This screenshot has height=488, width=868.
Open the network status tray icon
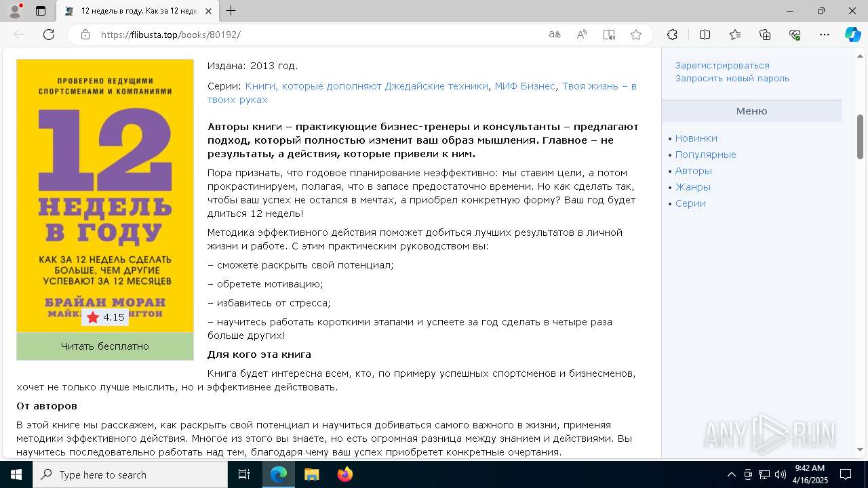tap(764, 474)
